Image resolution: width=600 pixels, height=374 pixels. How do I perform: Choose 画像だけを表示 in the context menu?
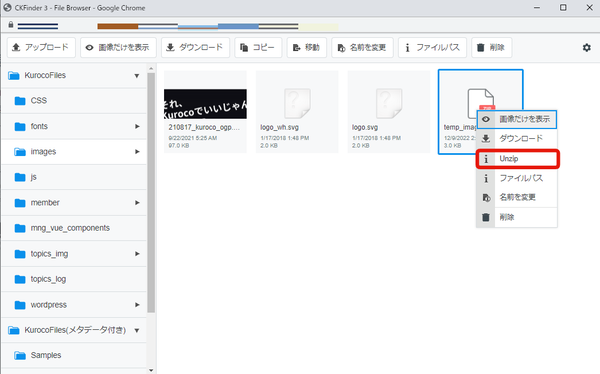coord(517,119)
